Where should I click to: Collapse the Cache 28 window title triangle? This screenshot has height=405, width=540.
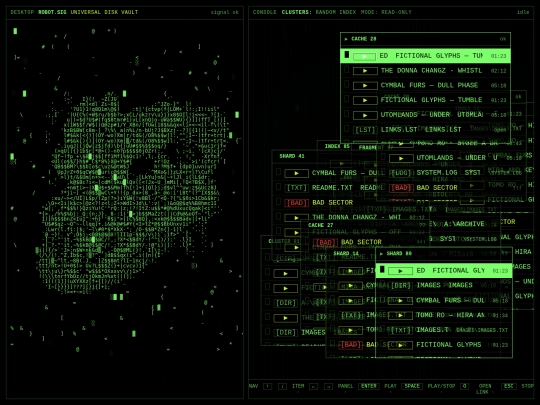(346, 39)
